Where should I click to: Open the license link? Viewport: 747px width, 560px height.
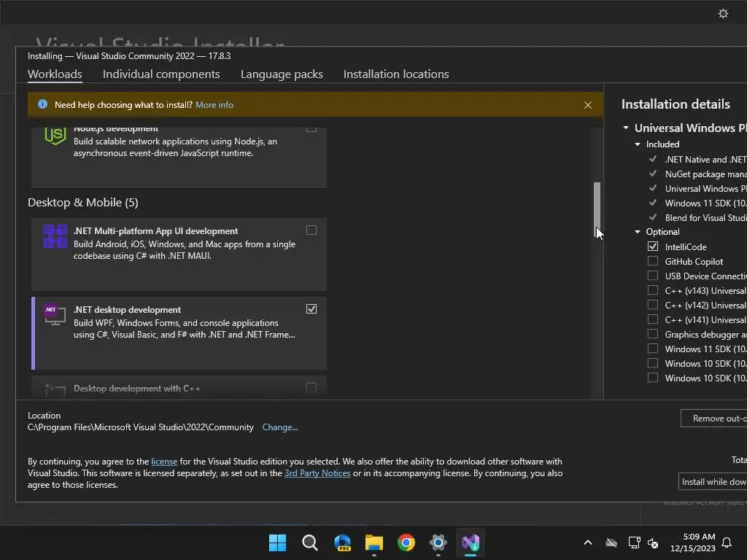[x=164, y=462]
